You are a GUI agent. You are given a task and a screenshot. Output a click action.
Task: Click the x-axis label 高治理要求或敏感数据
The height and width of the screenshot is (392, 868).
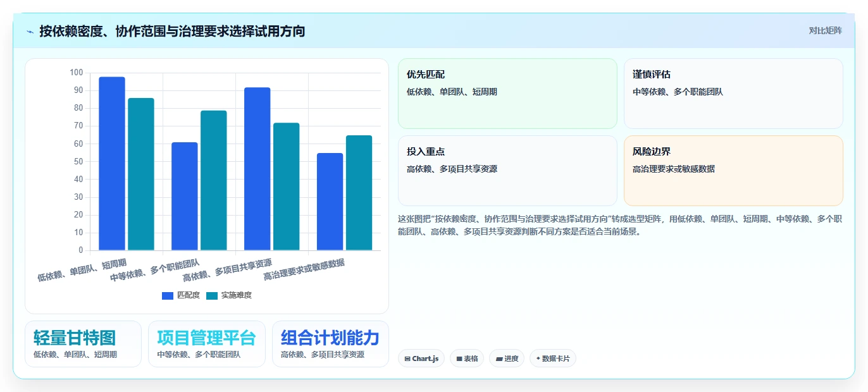[304, 269]
